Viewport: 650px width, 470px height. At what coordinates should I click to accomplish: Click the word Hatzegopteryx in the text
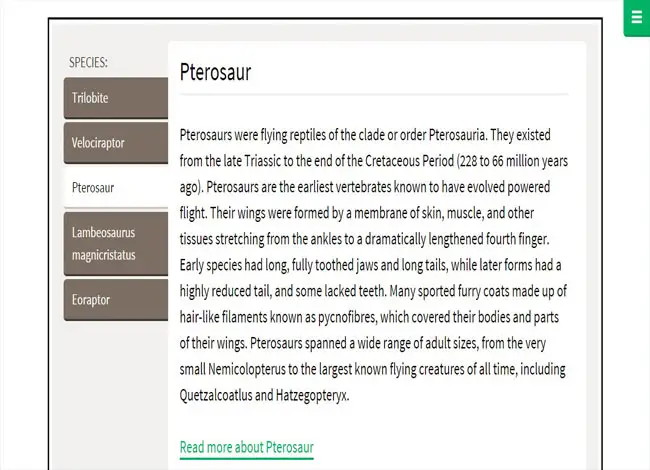311,395
